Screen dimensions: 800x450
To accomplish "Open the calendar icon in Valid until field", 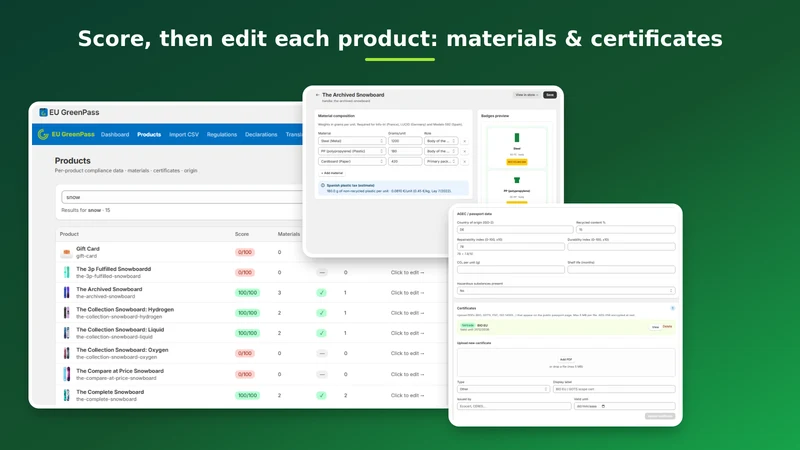I will (603, 406).
